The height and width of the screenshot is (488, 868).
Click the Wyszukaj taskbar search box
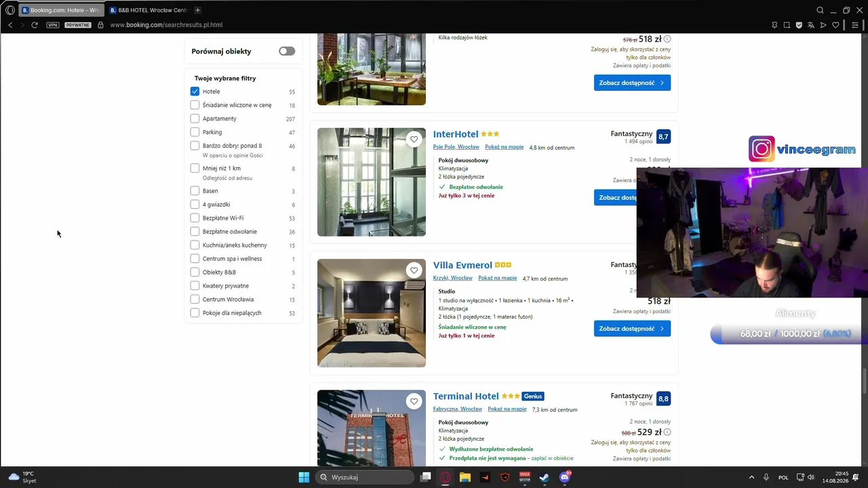pos(366,477)
